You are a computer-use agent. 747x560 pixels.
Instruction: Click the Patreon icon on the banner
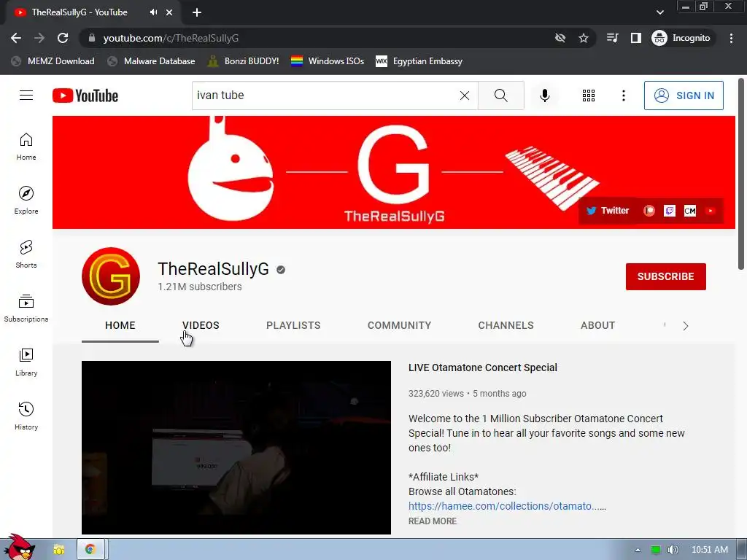(x=649, y=211)
